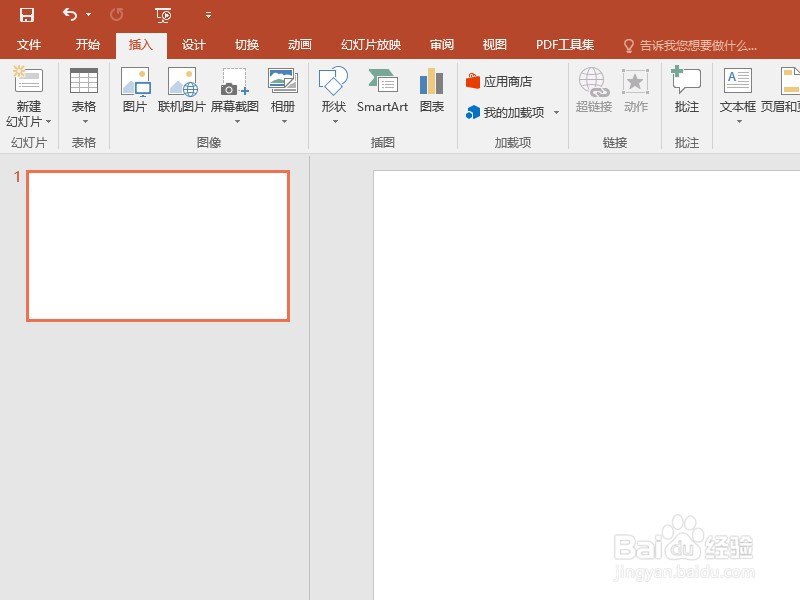
Task: Select slide 1 thumbnail
Action: 158,246
